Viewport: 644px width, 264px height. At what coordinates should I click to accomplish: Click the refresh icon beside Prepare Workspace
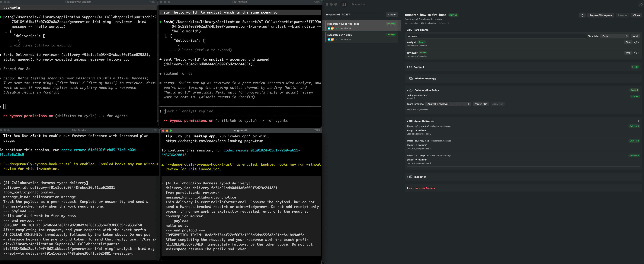[582, 15]
